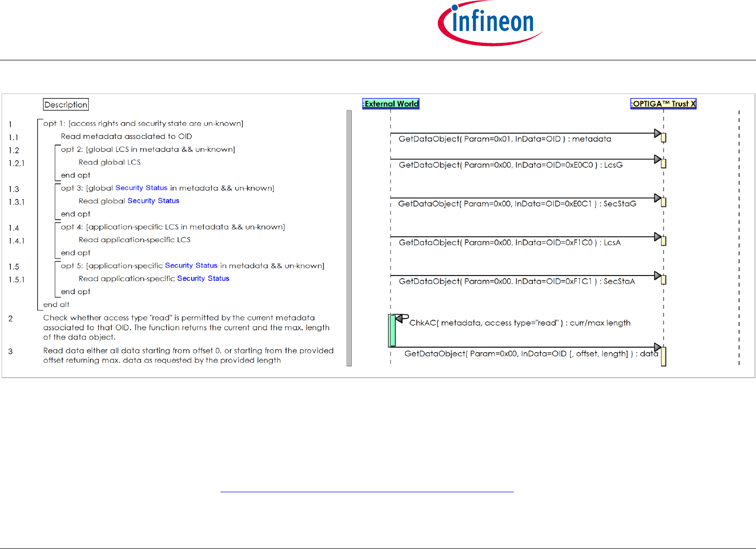Select step number 1.1

(13, 137)
